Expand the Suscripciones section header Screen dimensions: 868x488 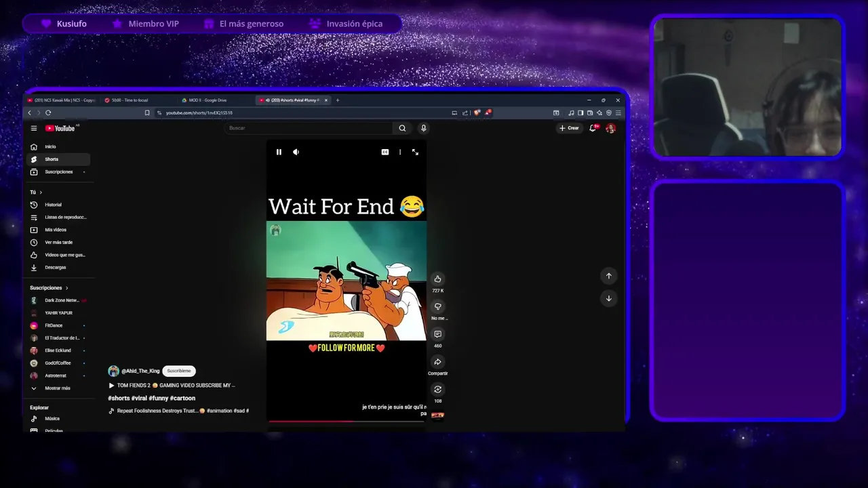(49, 288)
